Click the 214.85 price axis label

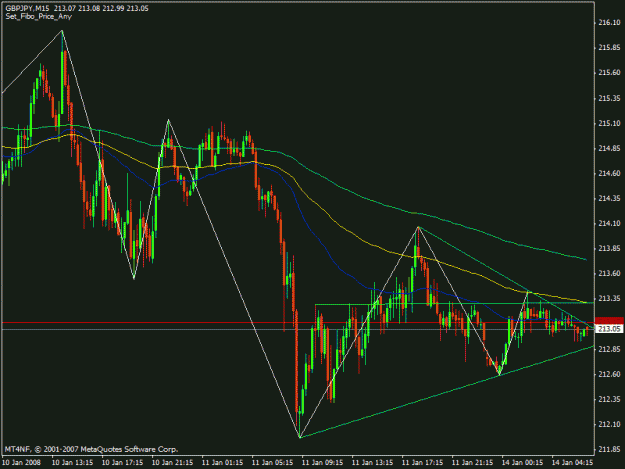click(609, 149)
